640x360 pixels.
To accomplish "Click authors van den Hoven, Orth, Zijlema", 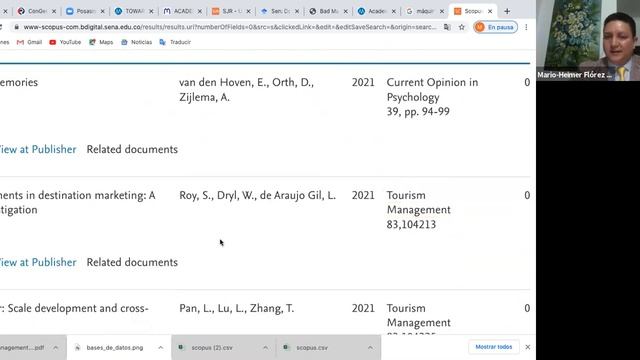I will 246,90.
